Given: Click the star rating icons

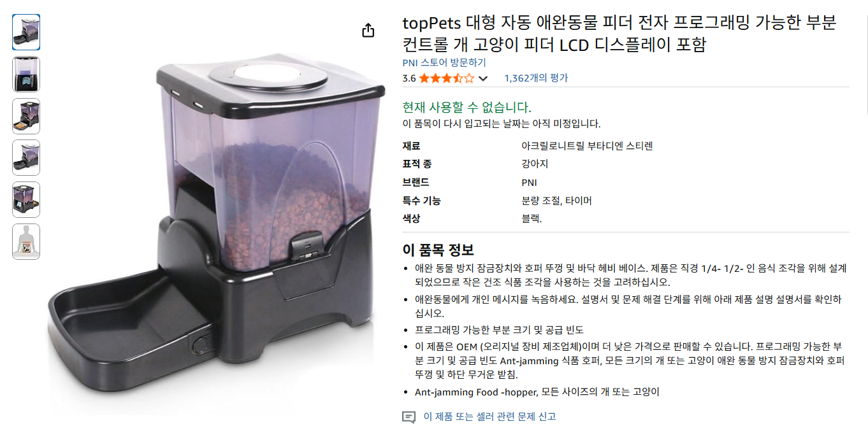Looking at the screenshot, I should [x=447, y=78].
